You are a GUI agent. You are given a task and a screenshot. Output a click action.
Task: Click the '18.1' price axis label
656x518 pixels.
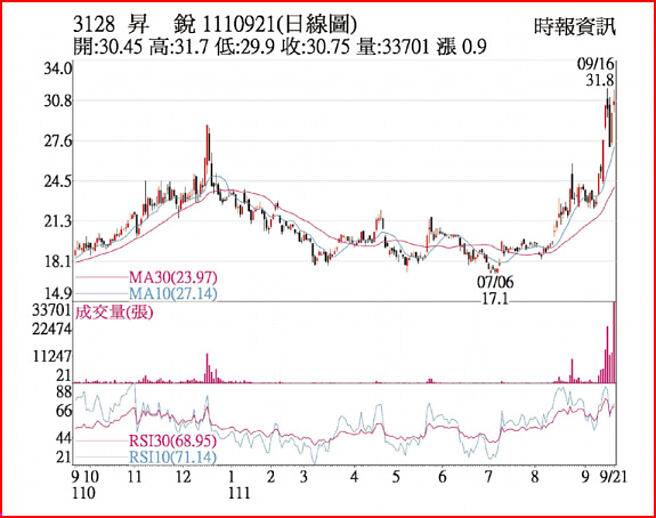[x=58, y=262]
